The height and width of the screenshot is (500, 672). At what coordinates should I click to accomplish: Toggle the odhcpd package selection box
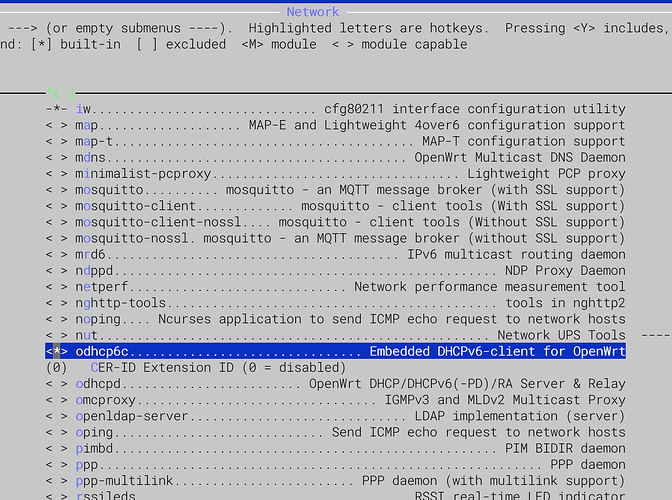tap(57, 383)
